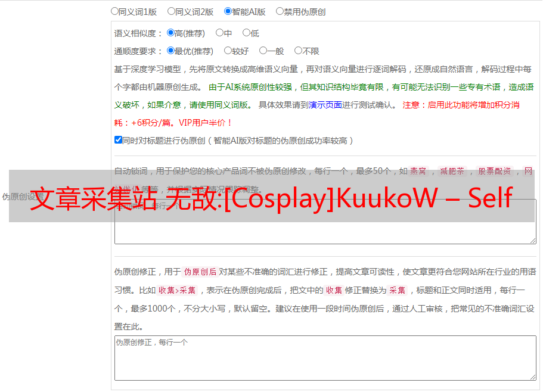This screenshot has width=543, height=392.
Task: Click the 收集>采集 example code tag
Action: pyautogui.click(x=177, y=291)
